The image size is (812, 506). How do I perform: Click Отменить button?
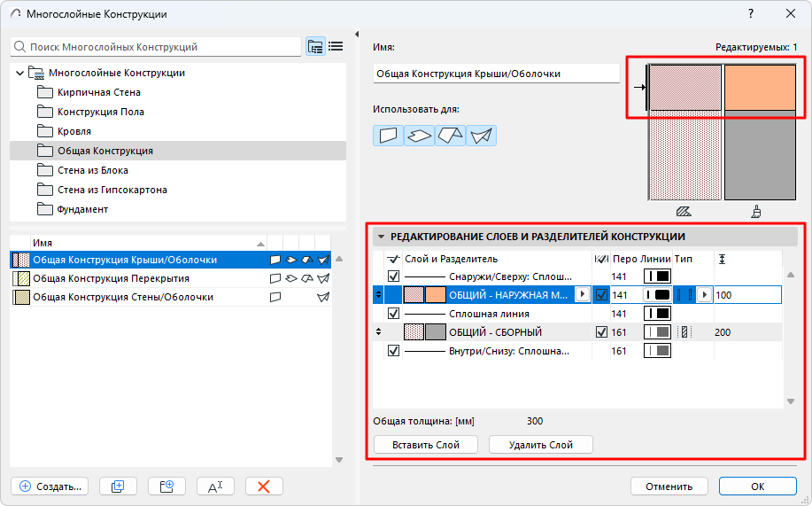click(669, 487)
